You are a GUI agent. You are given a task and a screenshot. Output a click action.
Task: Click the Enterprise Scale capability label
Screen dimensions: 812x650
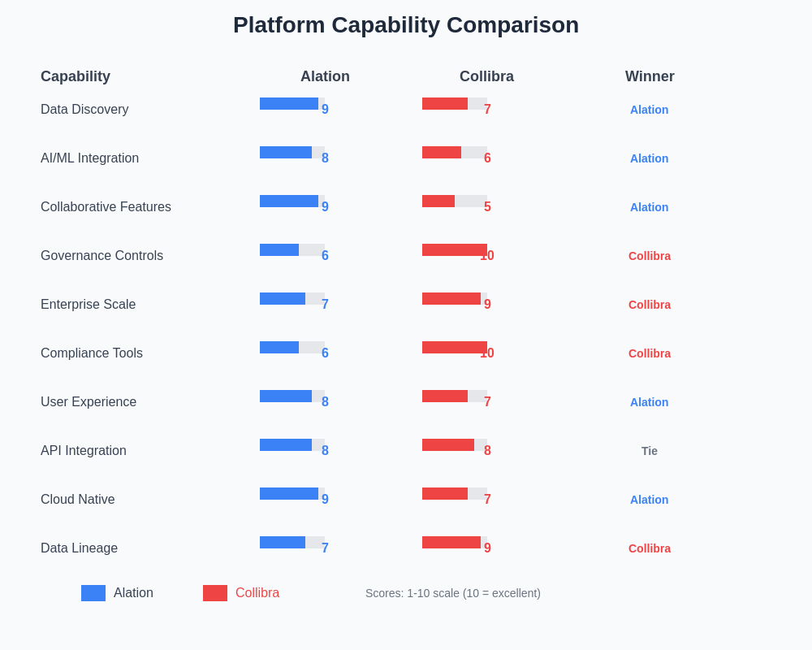pyautogui.click(x=88, y=305)
